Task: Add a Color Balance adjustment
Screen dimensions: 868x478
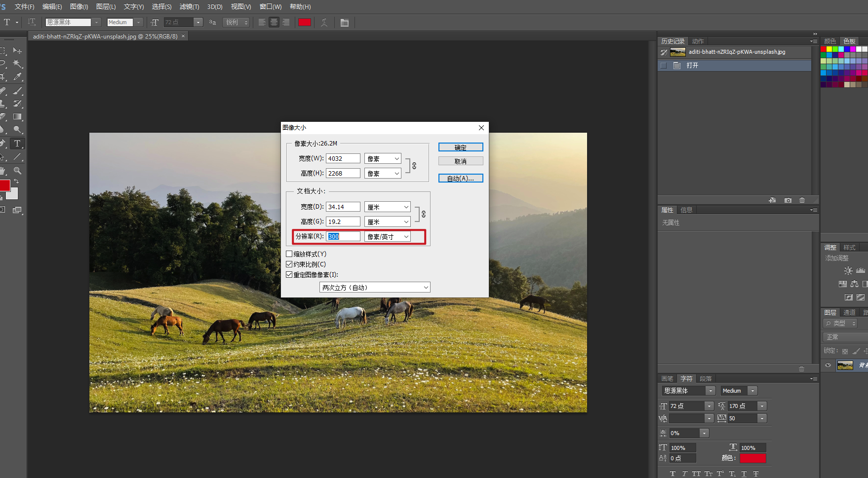Action: point(855,284)
